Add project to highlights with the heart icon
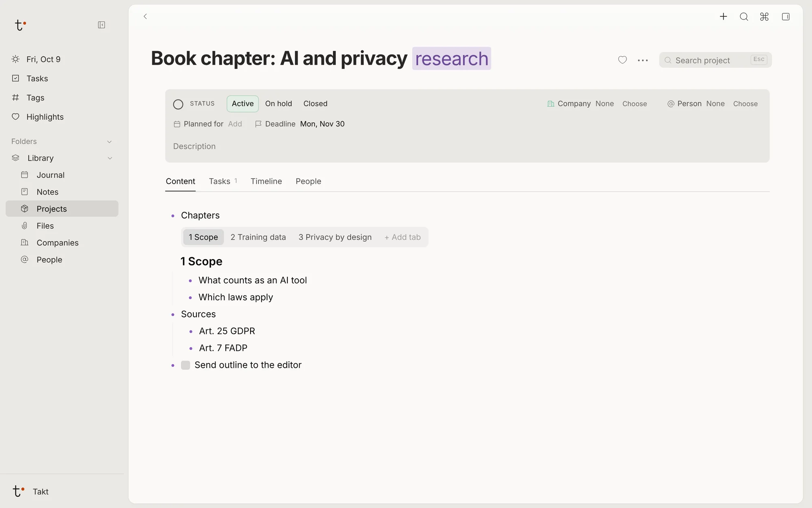 [x=622, y=60]
